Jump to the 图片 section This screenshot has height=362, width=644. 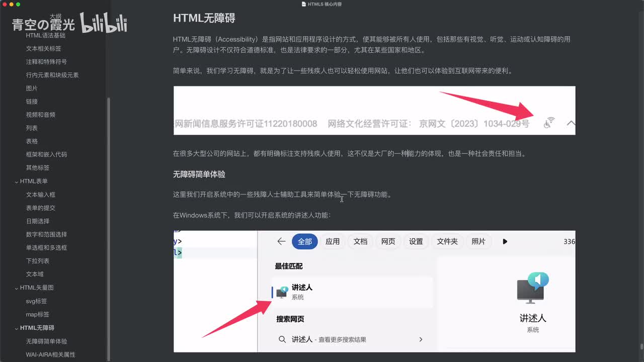point(32,88)
